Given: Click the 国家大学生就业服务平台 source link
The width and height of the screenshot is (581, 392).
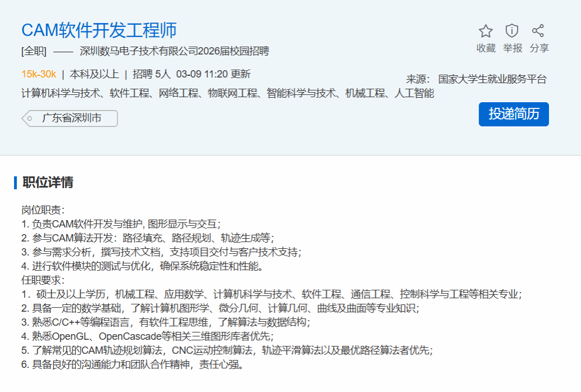Looking at the screenshot, I should click(x=492, y=79).
